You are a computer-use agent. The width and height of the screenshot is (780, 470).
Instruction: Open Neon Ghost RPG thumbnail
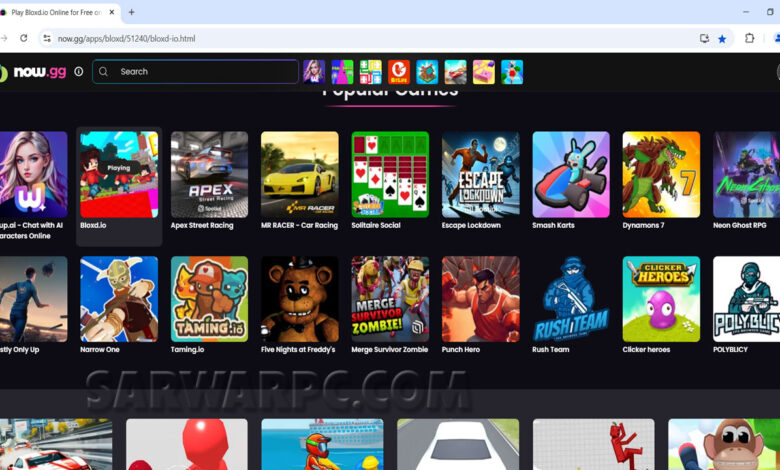tap(747, 175)
